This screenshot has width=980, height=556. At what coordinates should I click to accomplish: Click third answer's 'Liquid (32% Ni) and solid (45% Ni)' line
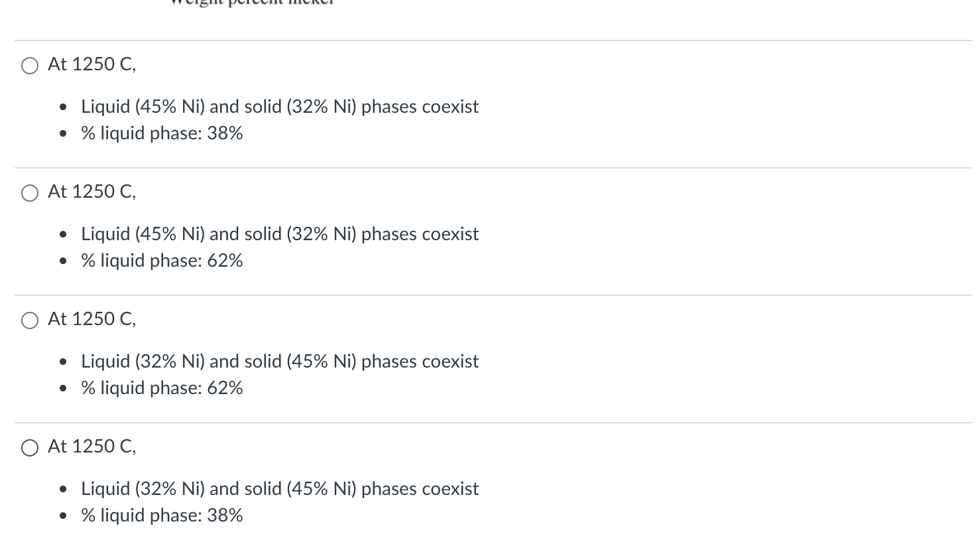280,361
